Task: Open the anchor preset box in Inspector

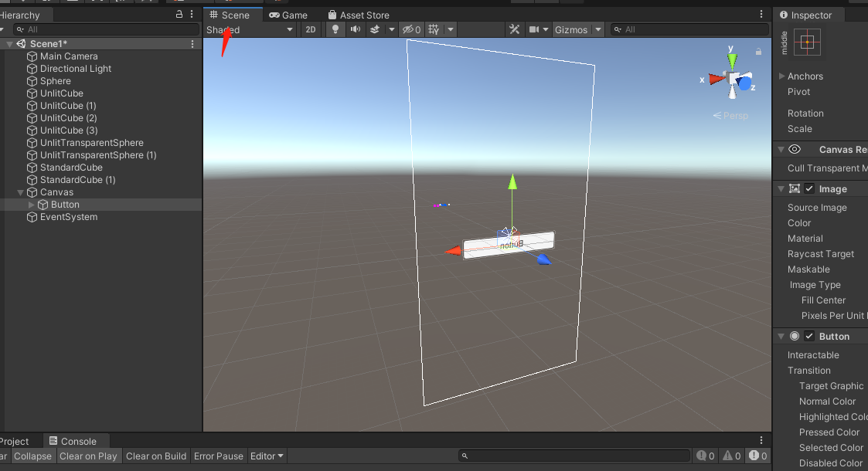Action: click(806, 42)
